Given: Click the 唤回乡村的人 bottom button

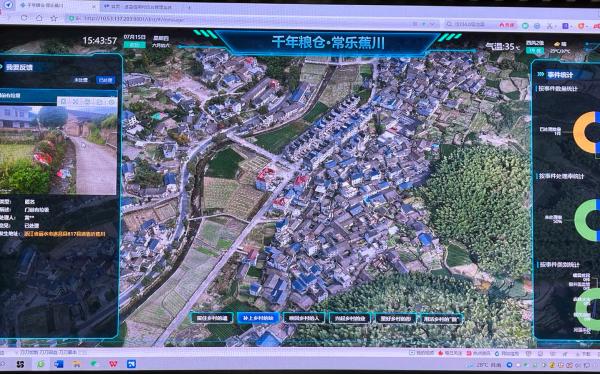Looking at the screenshot, I should coord(304,318).
